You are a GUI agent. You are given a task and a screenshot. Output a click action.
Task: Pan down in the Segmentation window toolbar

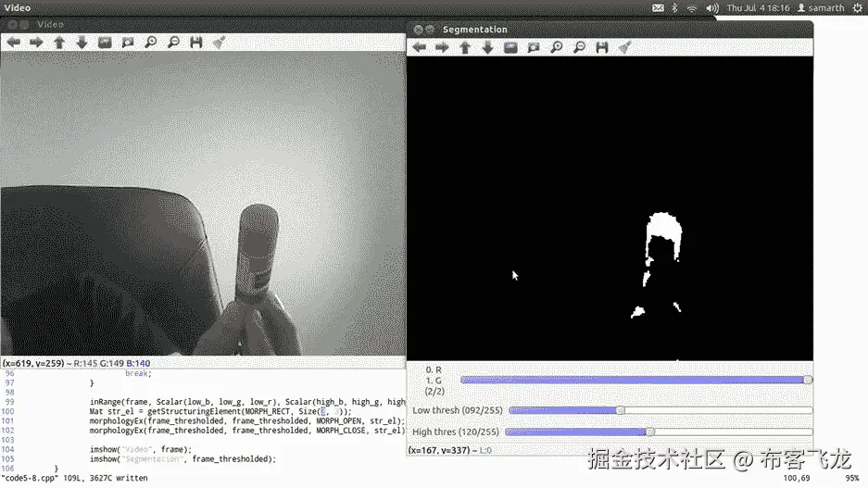(x=487, y=47)
